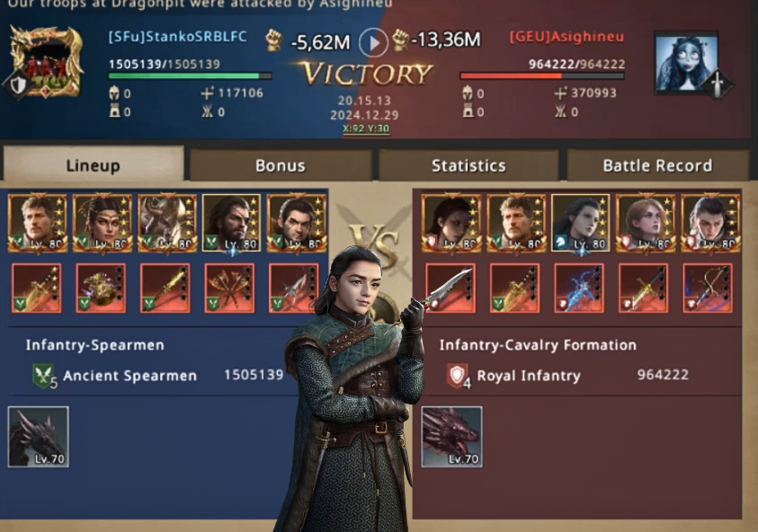Select the Lineup tab
This screenshot has height=532, width=758.
click(93, 164)
